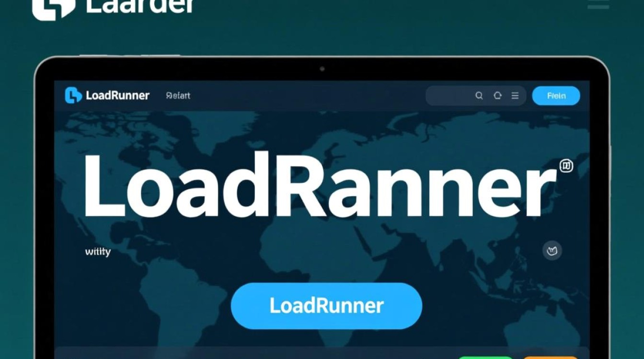Click the large blue LoadRunner button
The width and height of the screenshot is (644, 359).
point(326,306)
